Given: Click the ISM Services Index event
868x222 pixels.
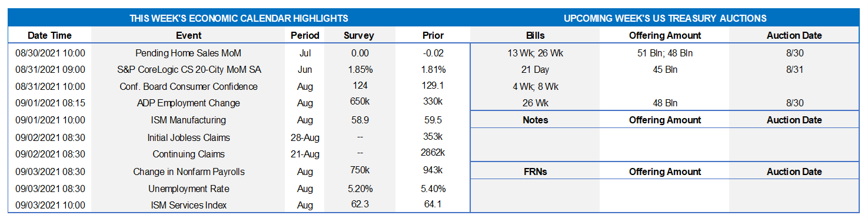Looking at the screenshot, I should point(188,205).
